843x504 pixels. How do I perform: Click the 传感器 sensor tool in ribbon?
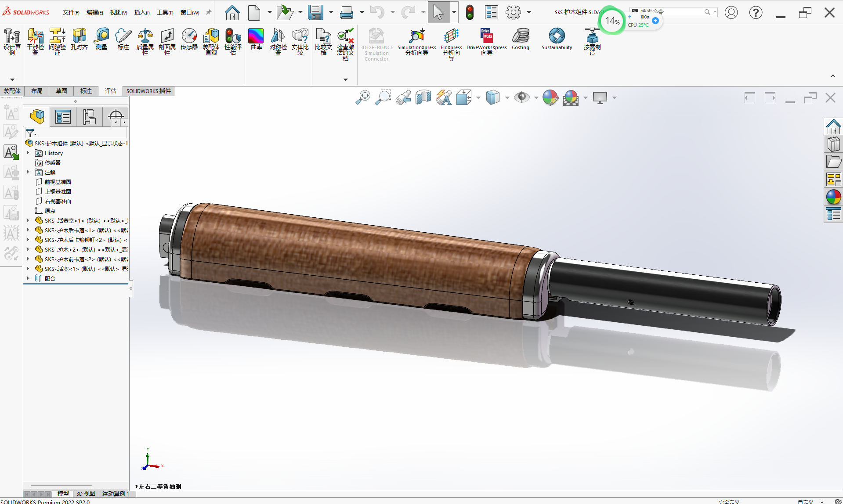(x=189, y=39)
